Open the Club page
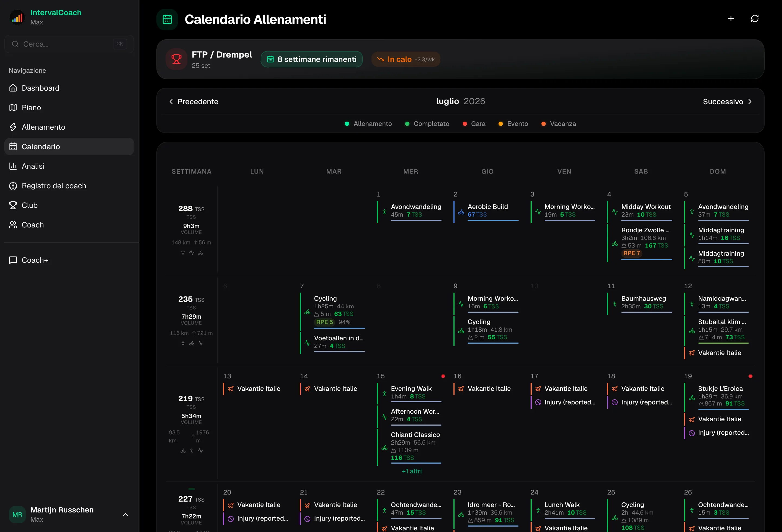This screenshot has height=532, width=782. 69,205
